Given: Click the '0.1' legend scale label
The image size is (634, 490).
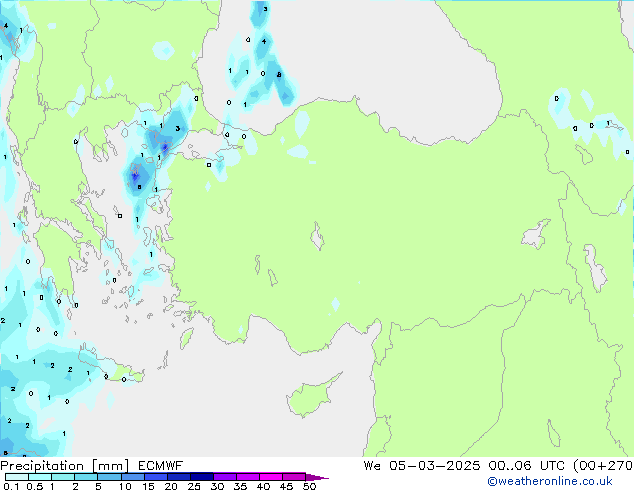Looking at the screenshot, I should point(11,486).
